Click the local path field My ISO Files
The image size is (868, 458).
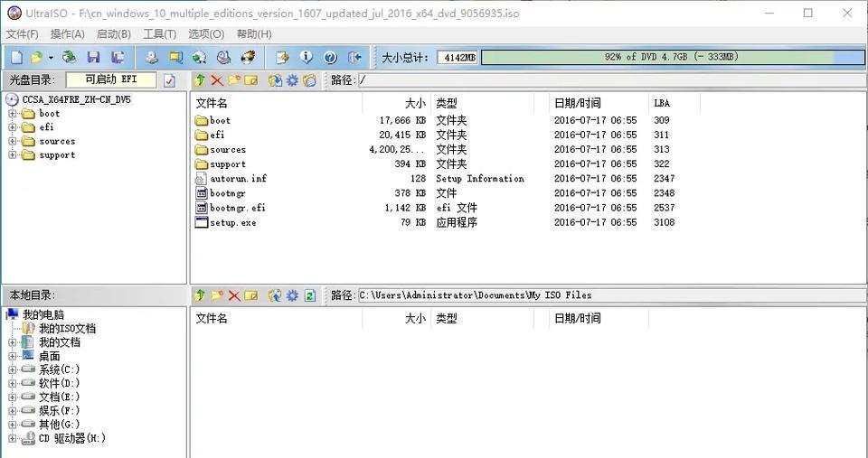click(612, 295)
